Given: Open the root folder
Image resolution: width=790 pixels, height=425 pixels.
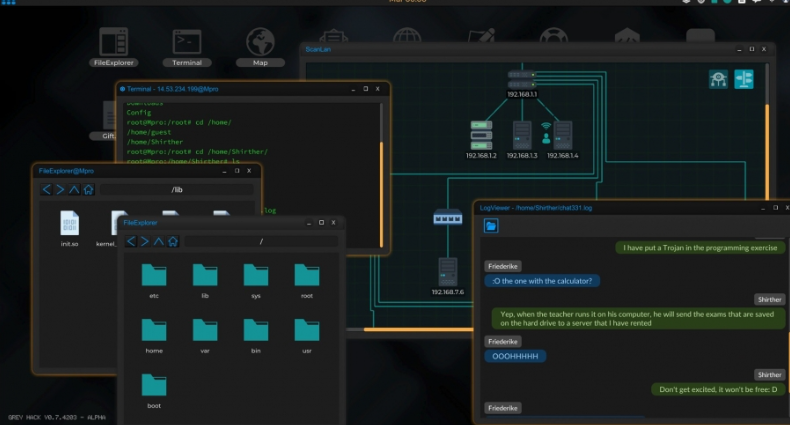Looking at the screenshot, I should [x=307, y=281].
